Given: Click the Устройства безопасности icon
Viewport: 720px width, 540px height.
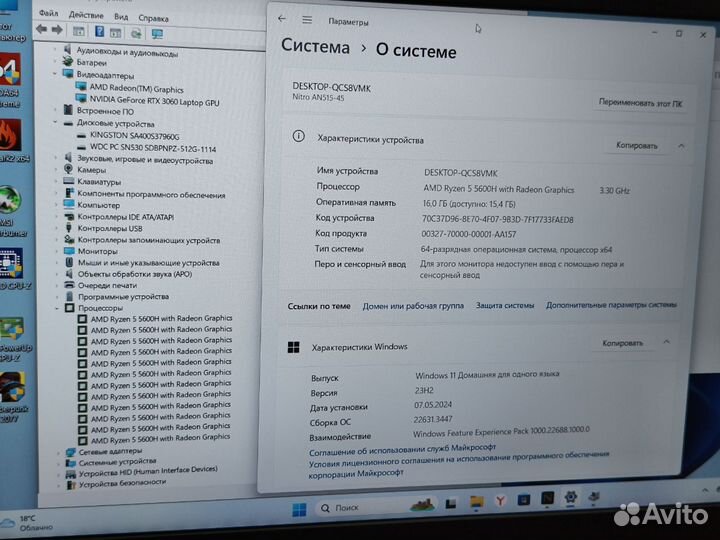Looking at the screenshot, I should 71,485.
